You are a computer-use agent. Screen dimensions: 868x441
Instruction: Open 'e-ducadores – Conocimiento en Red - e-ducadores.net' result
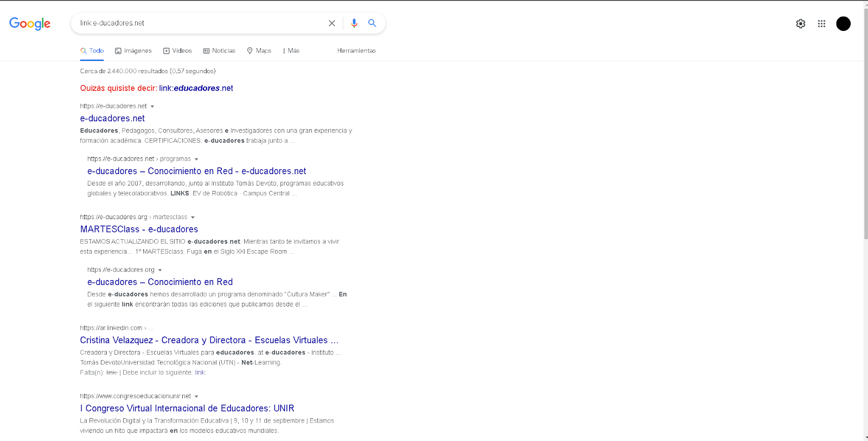point(197,171)
